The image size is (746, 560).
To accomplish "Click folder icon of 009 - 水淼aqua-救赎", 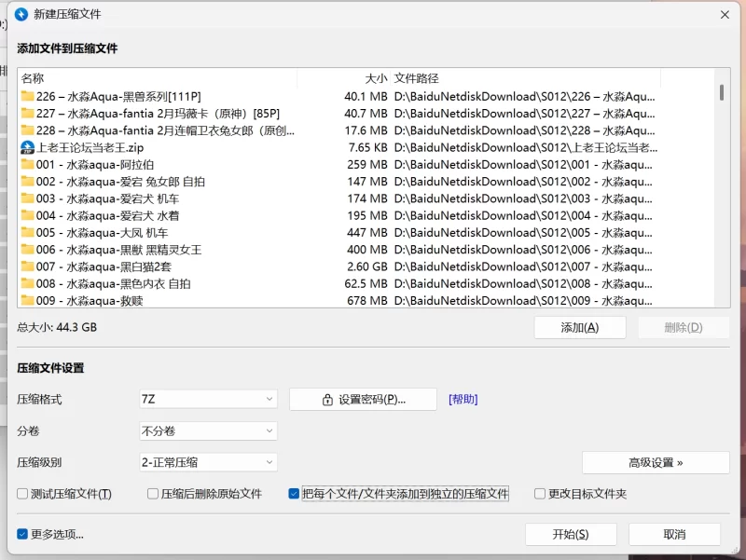I will click(28, 301).
